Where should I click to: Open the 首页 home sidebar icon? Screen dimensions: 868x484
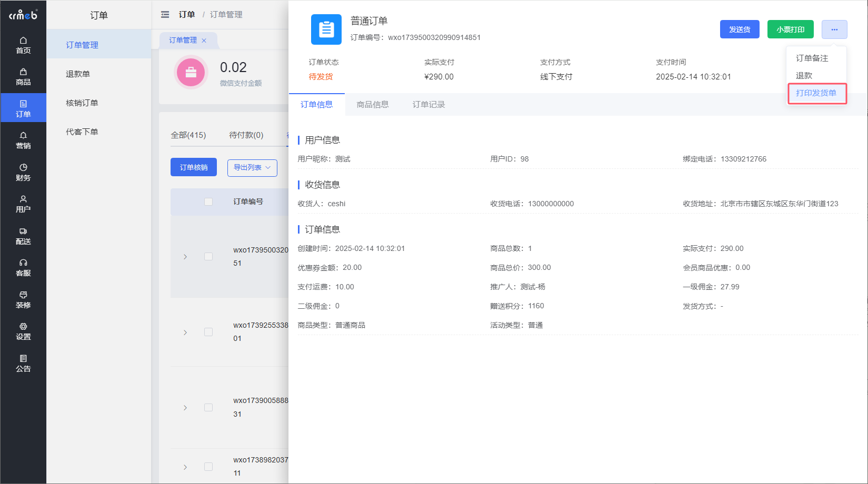pos(23,45)
